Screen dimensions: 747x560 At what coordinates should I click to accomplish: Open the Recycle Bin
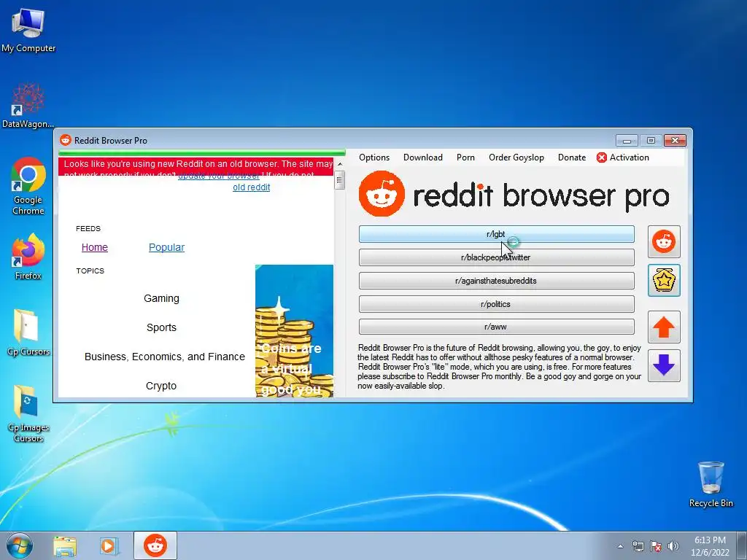711,484
